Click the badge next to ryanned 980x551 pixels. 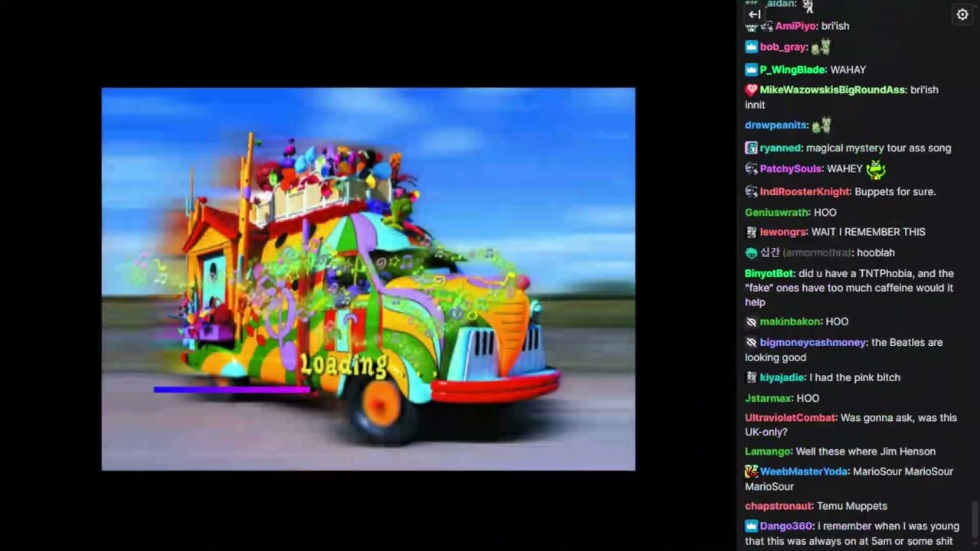coord(751,148)
